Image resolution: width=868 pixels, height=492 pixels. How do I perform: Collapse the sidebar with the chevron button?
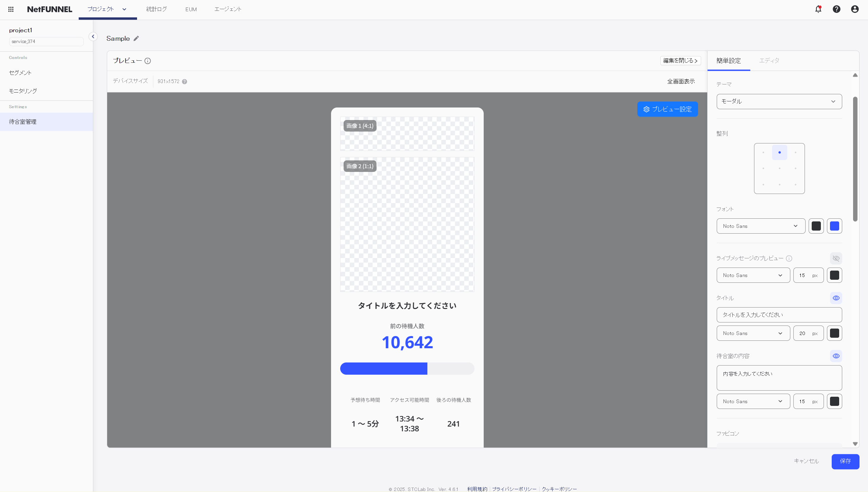[x=93, y=37]
